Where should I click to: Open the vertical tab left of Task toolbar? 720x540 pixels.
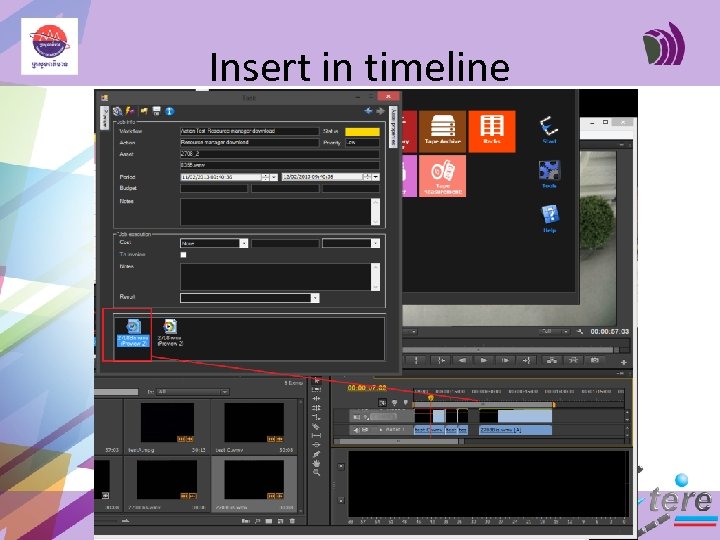coord(104,118)
